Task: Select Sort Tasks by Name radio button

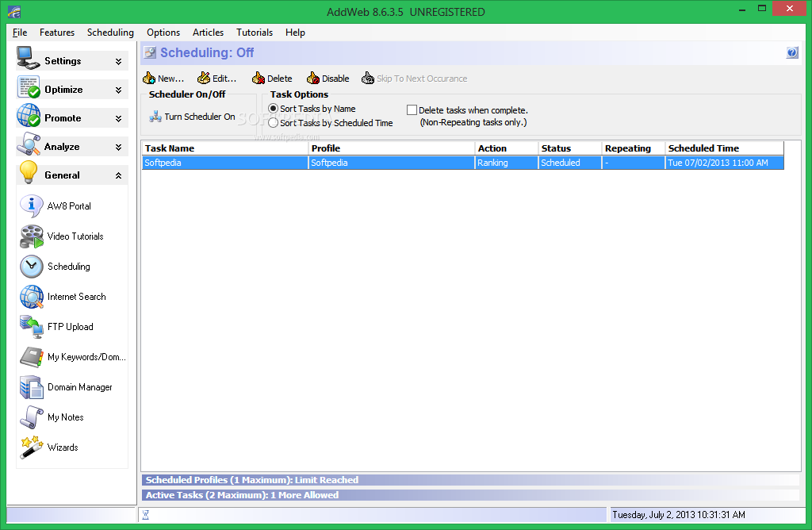Action: (x=273, y=108)
